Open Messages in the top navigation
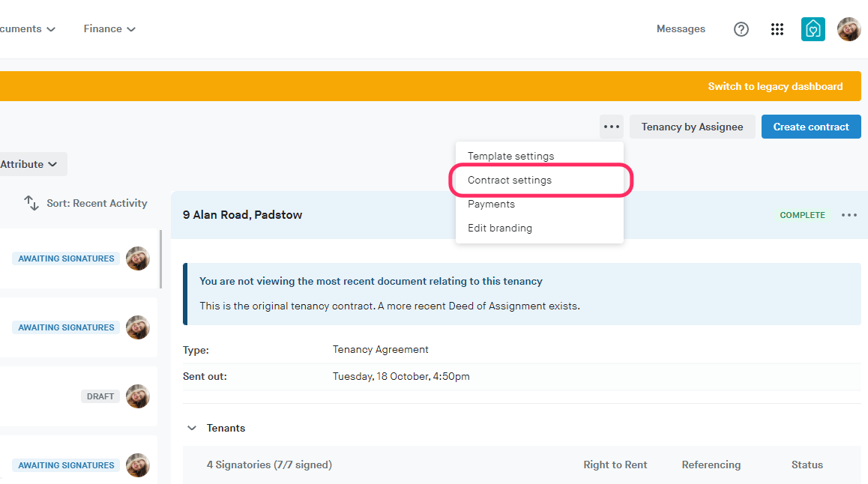Viewport: 868px width, 484px height. [x=681, y=29]
